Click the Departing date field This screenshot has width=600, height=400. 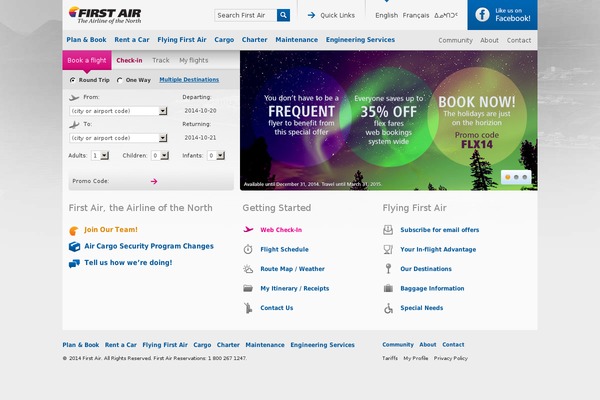click(x=201, y=111)
